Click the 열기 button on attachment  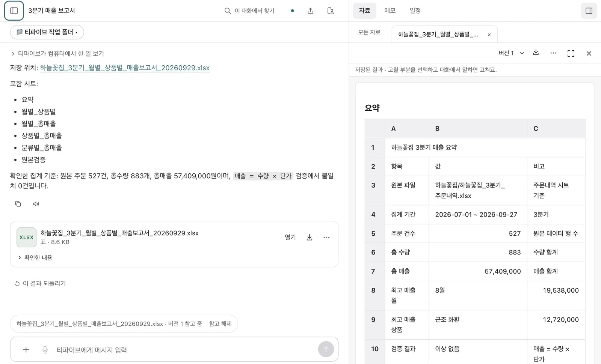coord(290,237)
